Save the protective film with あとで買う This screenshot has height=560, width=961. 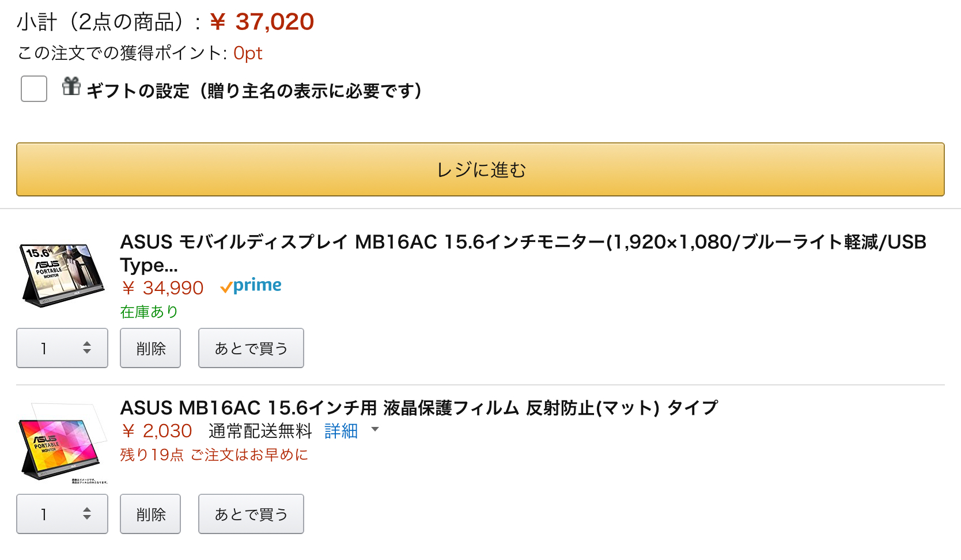(251, 514)
